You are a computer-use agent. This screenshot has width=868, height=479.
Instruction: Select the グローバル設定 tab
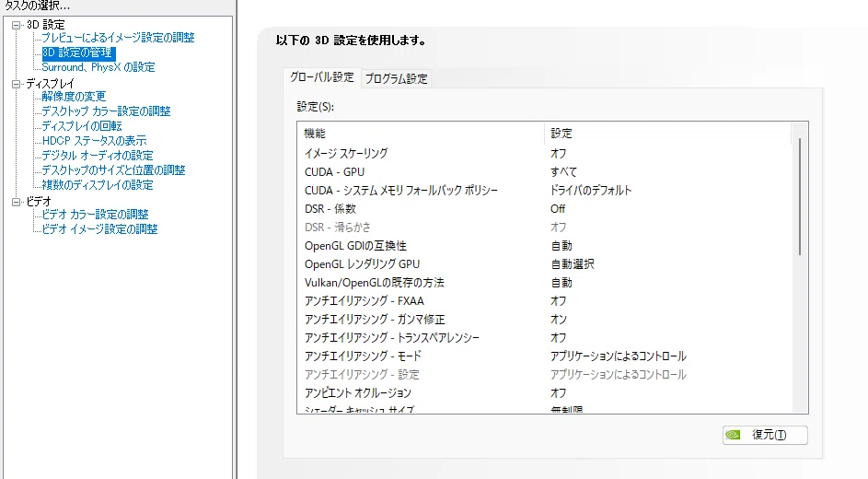click(x=321, y=77)
